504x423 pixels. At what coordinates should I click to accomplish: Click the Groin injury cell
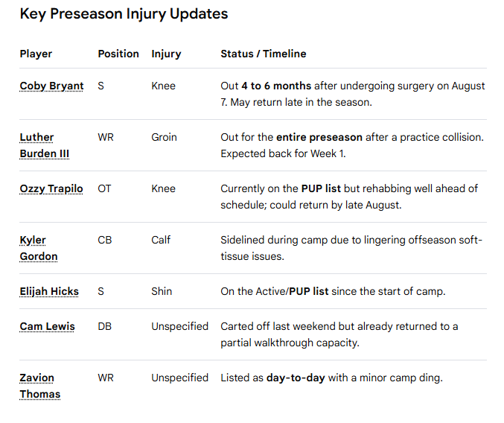(164, 137)
